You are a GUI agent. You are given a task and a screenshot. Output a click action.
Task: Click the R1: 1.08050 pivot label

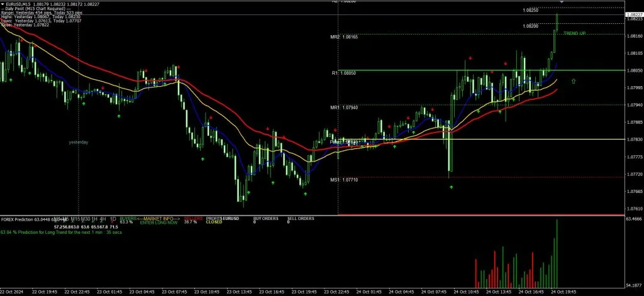coord(344,73)
